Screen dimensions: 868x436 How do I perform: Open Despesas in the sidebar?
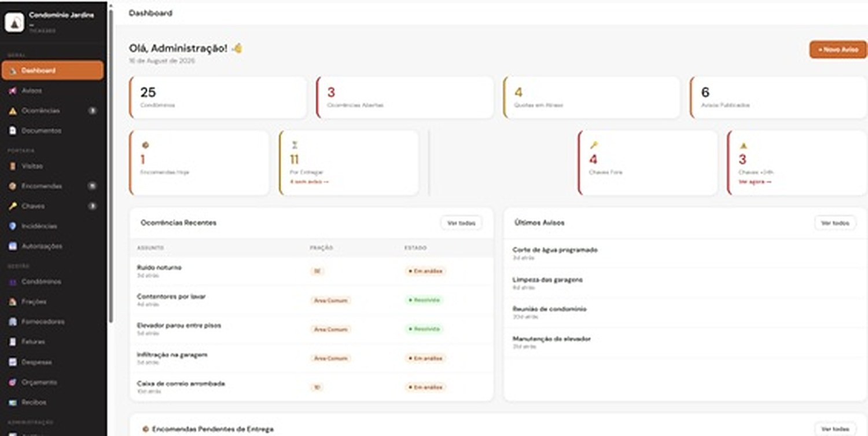click(53, 362)
